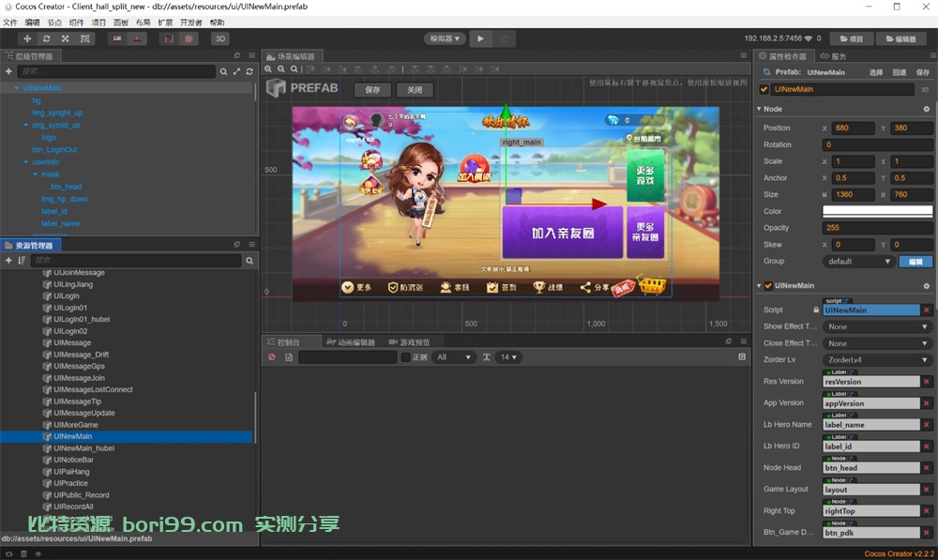
Task: Collapse the UINewMain component section
Action: pyautogui.click(x=759, y=286)
